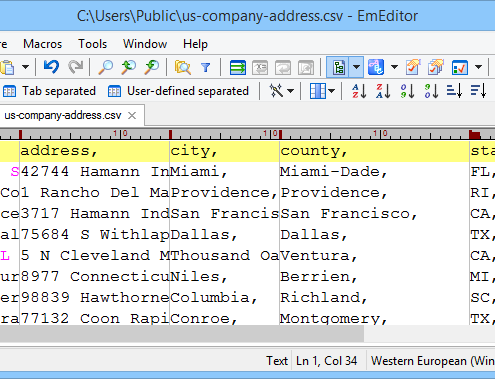The image size is (495, 379).
Task: Sort numbers smallest to largest
Action: click(x=407, y=91)
